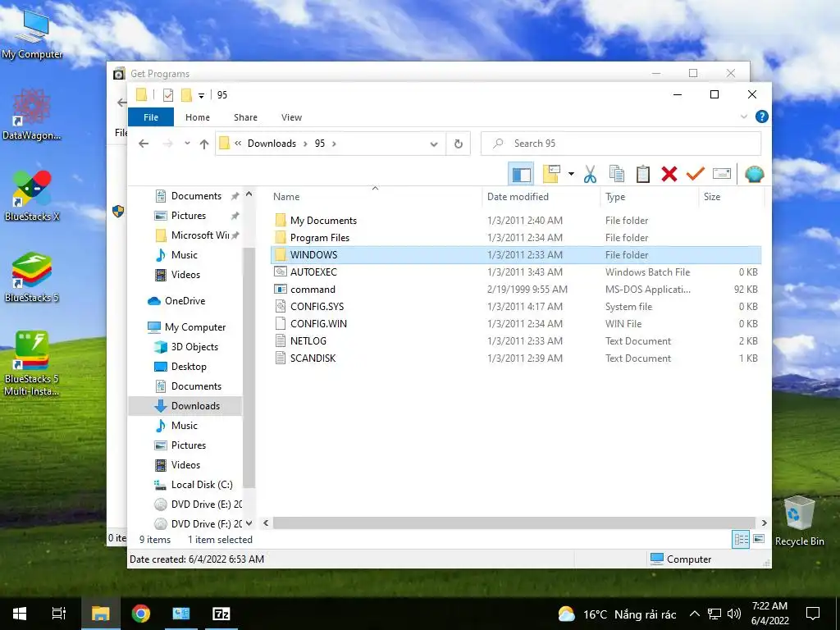840x630 pixels.
Task: Select Downloads in navigation pane
Action: tap(185, 406)
